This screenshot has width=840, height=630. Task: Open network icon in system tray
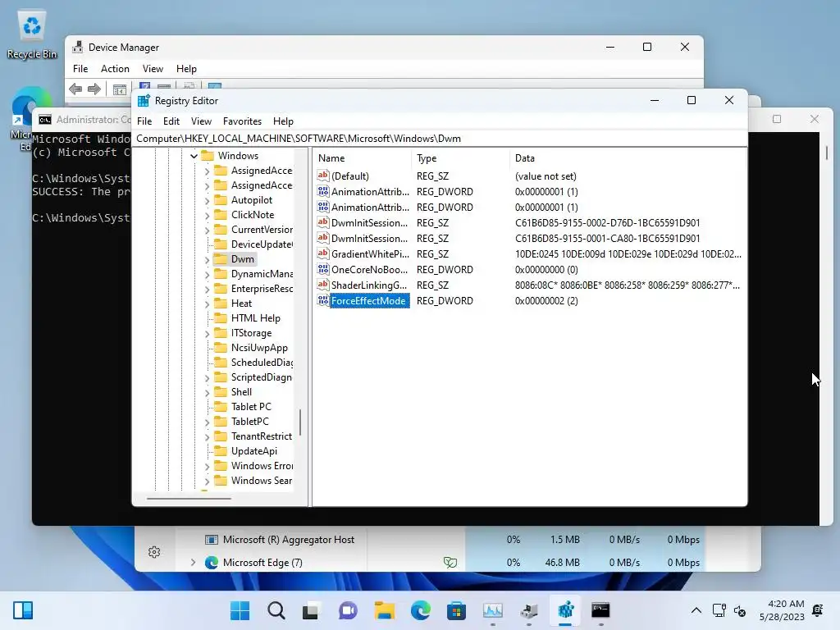(x=719, y=610)
